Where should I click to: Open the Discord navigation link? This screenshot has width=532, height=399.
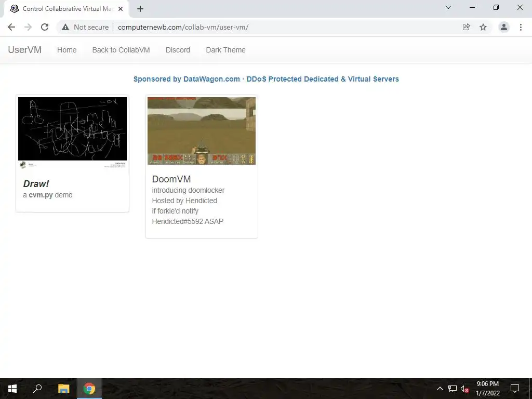178,50
